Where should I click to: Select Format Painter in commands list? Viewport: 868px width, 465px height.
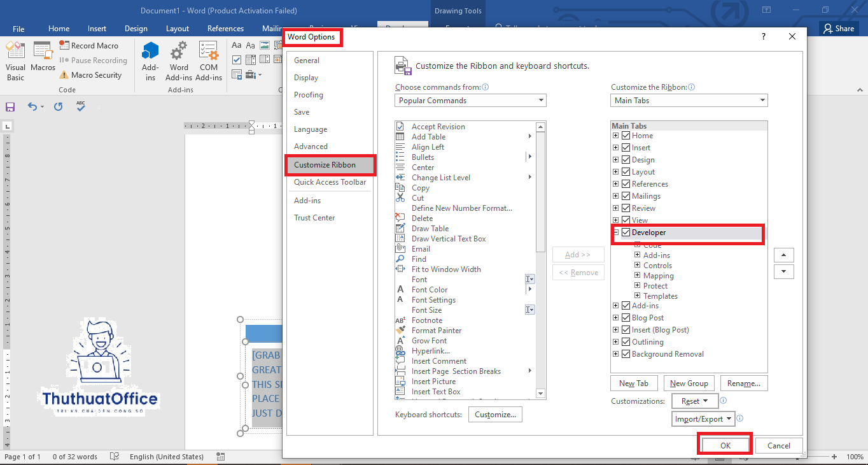436,331
